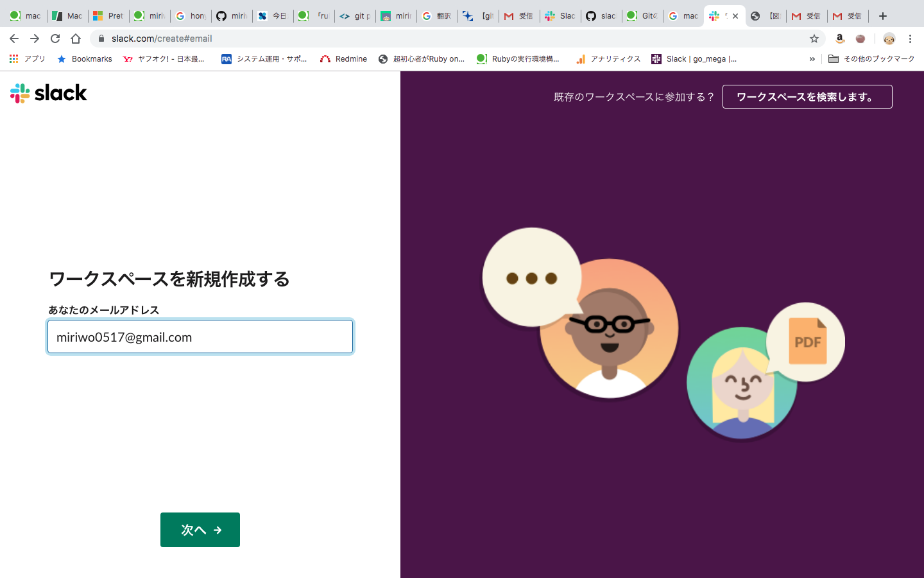This screenshot has width=924, height=578.
Task: Click the Chrome profile avatar
Action: [888, 39]
